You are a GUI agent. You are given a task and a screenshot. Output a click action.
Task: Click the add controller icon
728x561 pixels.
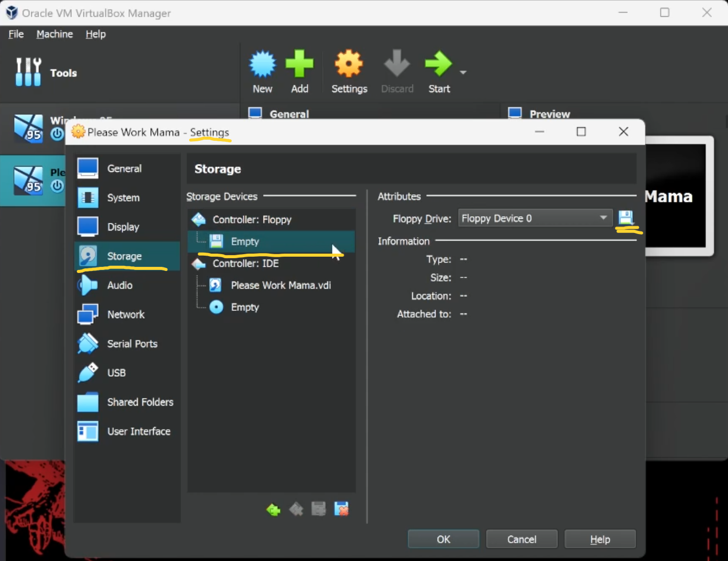(273, 509)
